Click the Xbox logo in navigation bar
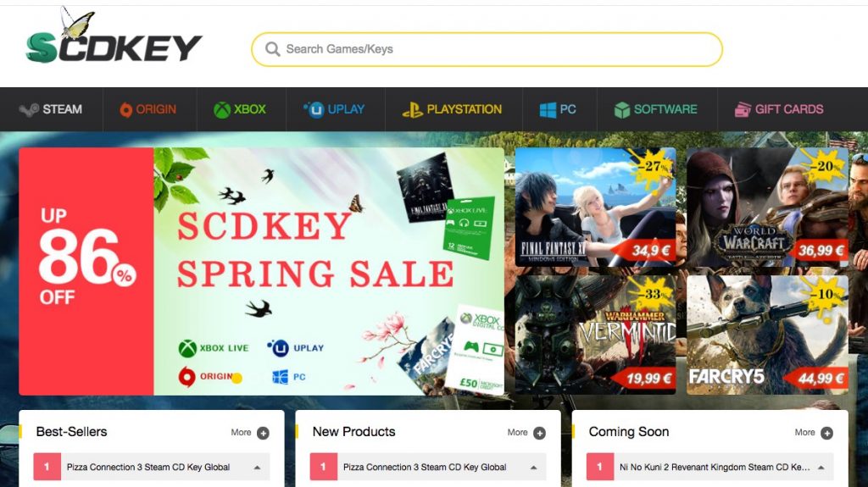 (x=222, y=109)
